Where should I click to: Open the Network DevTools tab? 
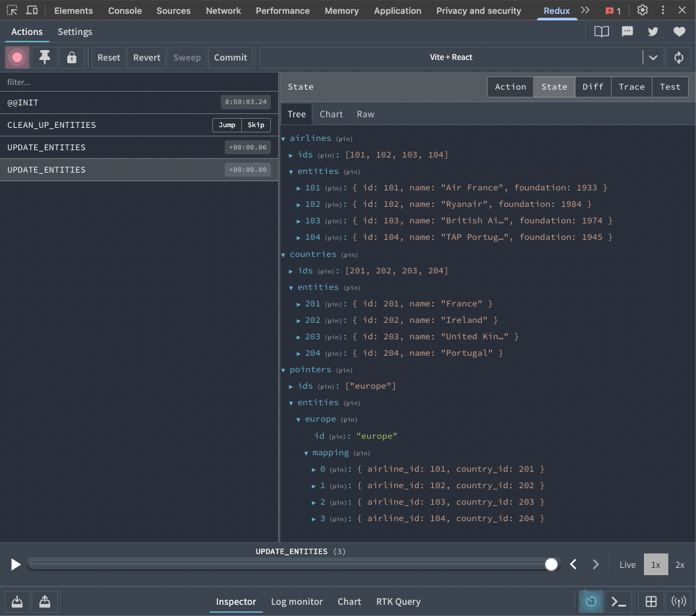pos(223,11)
